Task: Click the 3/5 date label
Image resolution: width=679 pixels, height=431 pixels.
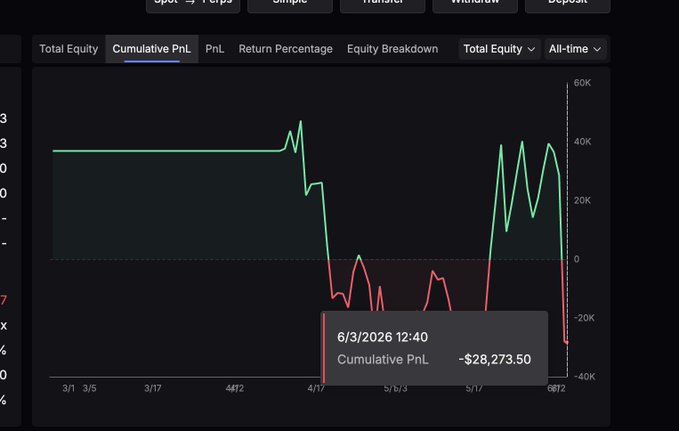Action: [89, 388]
